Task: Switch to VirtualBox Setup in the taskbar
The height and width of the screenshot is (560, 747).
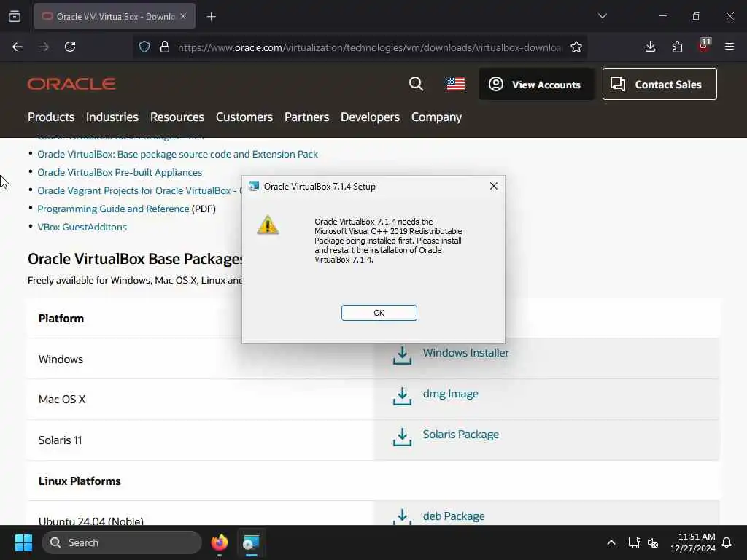Action: pyautogui.click(x=251, y=542)
